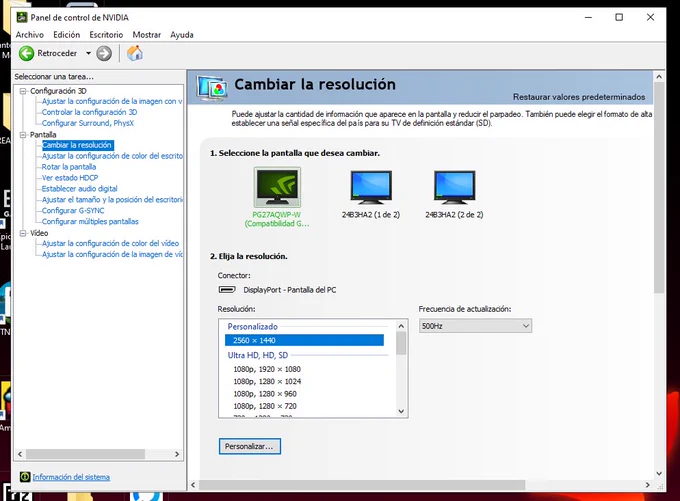Viewport: 680px width, 501px height.
Task: Click Restaurar valores predeterminados
Action: tap(579, 97)
